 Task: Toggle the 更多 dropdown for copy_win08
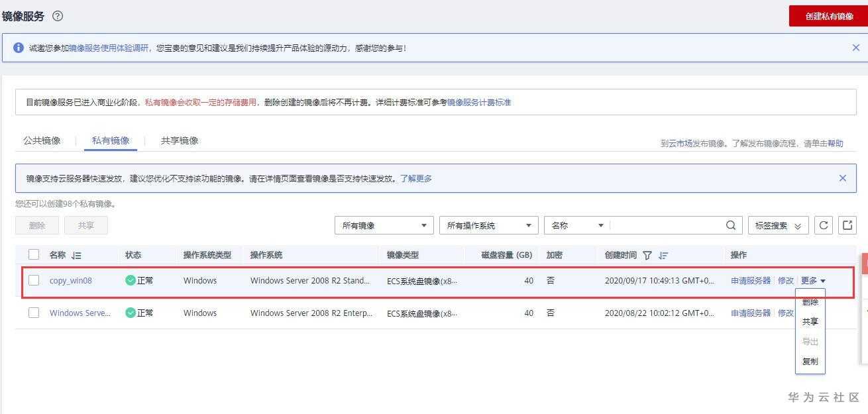pyautogui.click(x=814, y=281)
